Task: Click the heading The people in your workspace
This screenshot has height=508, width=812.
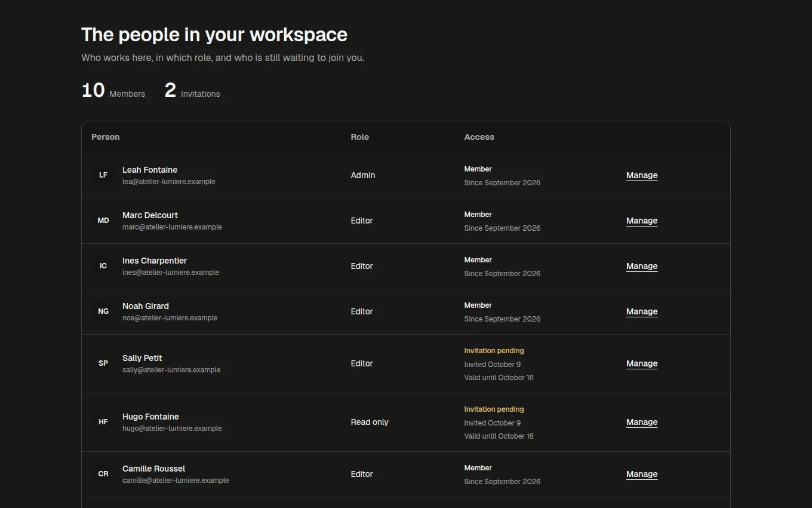Action: (x=214, y=35)
